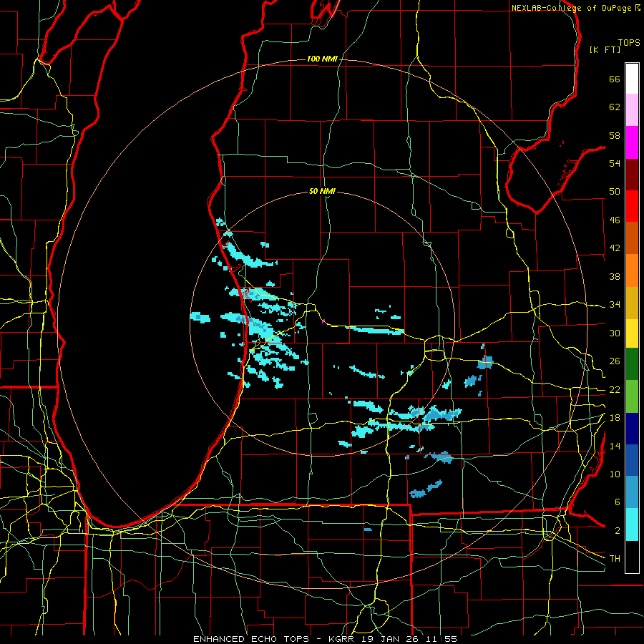Screen dimensions: 644x644
Task: Click the TH legend label
Action: [x=615, y=559]
